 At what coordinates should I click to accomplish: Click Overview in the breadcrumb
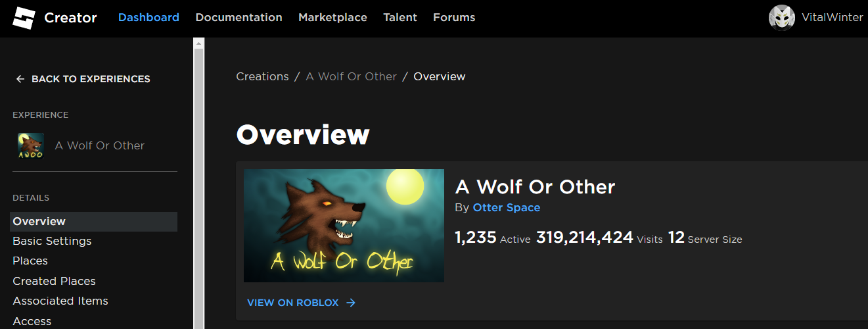(x=440, y=76)
